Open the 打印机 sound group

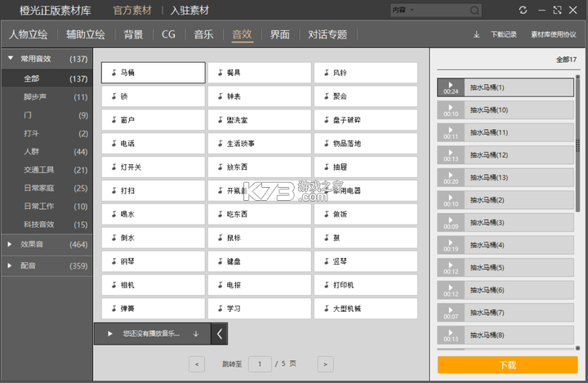pyautogui.click(x=366, y=285)
